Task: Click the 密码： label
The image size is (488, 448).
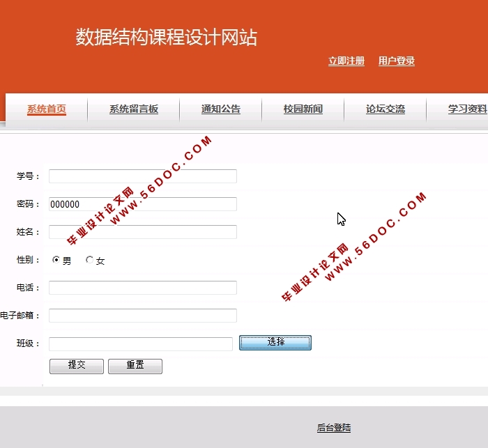Action: tap(29, 203)
